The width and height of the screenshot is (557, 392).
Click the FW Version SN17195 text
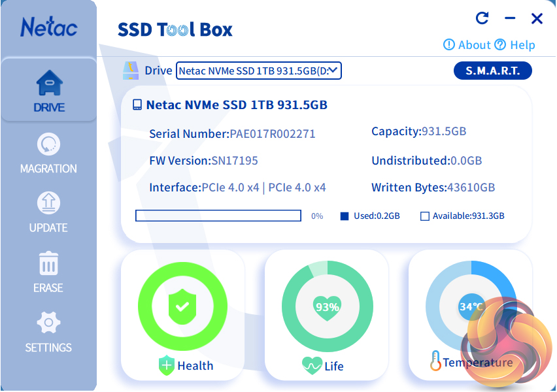(x=203, y=161)
